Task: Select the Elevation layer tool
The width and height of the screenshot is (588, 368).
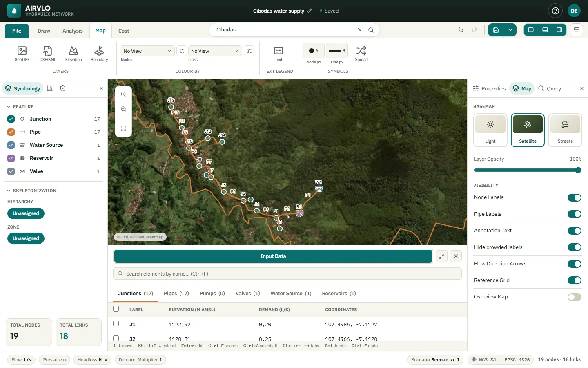Action: tap(73, 54)
